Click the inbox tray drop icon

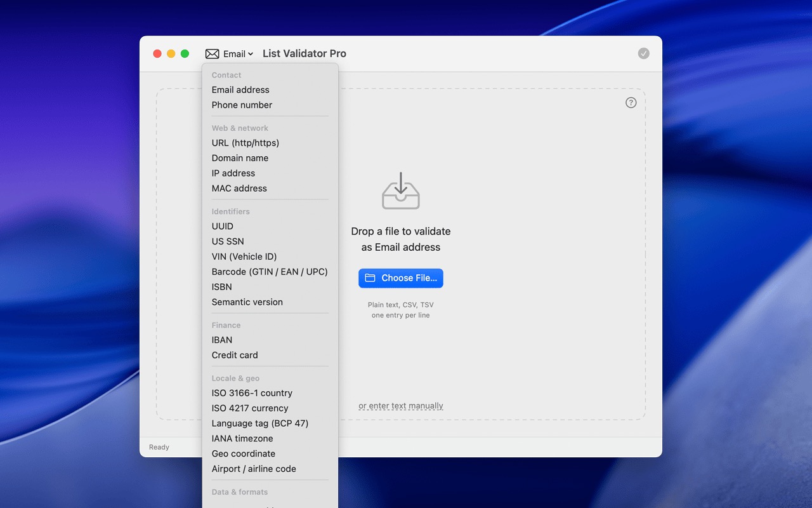pyautogui.click(x=401, y=190)
